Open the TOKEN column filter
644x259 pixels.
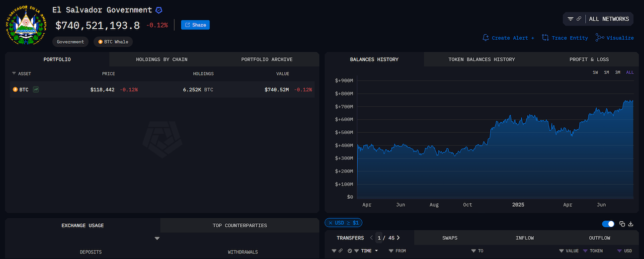tap(585, 250)
